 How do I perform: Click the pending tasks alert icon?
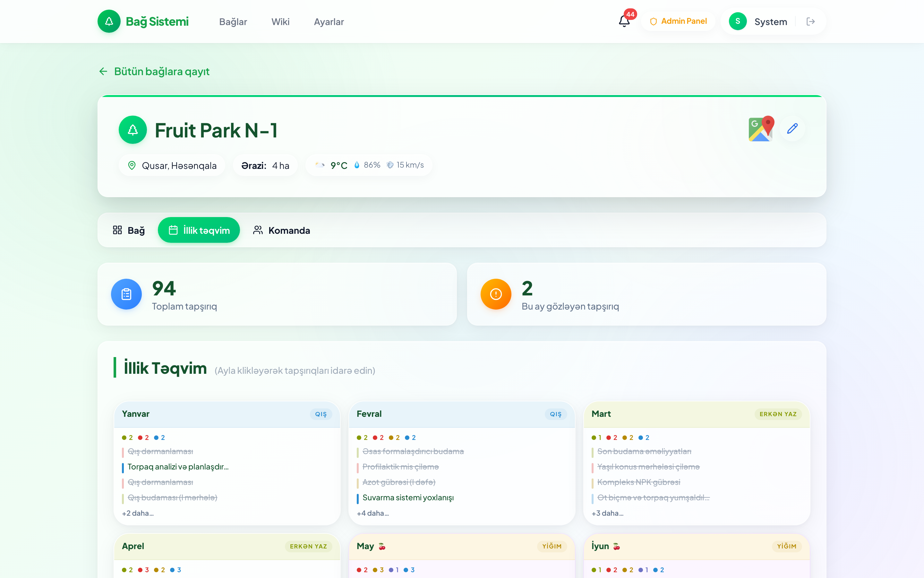(496, 294)
